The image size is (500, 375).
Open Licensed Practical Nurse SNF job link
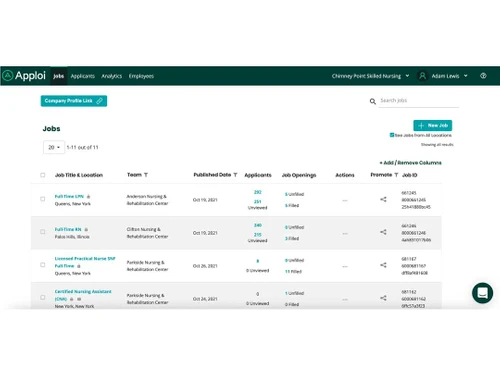(x=85, y=262)
